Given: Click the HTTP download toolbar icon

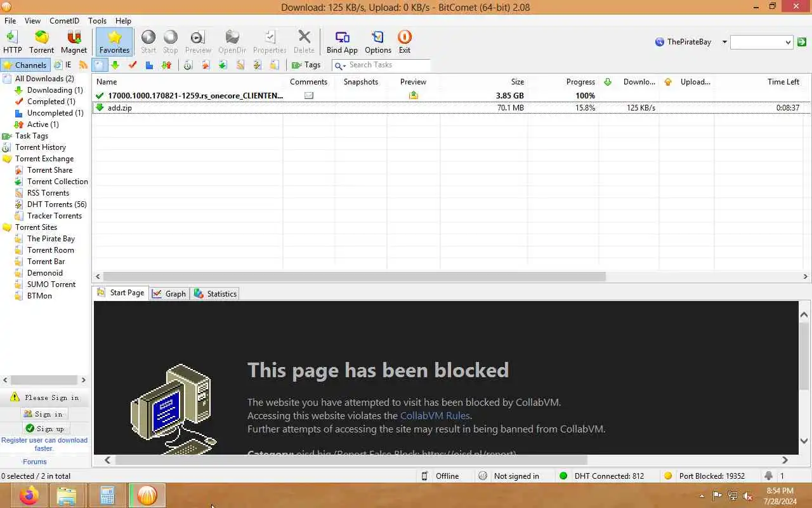Looking at the screenshot, I should pos(12,42).
